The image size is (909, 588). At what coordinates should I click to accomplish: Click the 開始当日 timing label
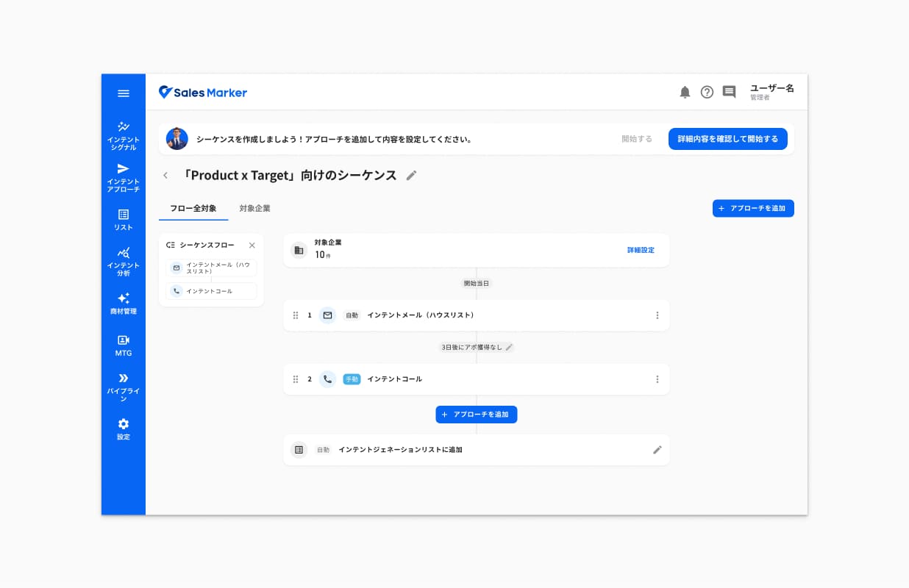coord(477,283)
